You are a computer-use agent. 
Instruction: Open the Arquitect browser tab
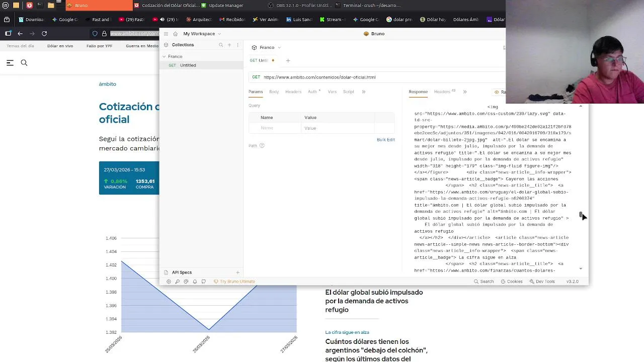click(199, 20)
